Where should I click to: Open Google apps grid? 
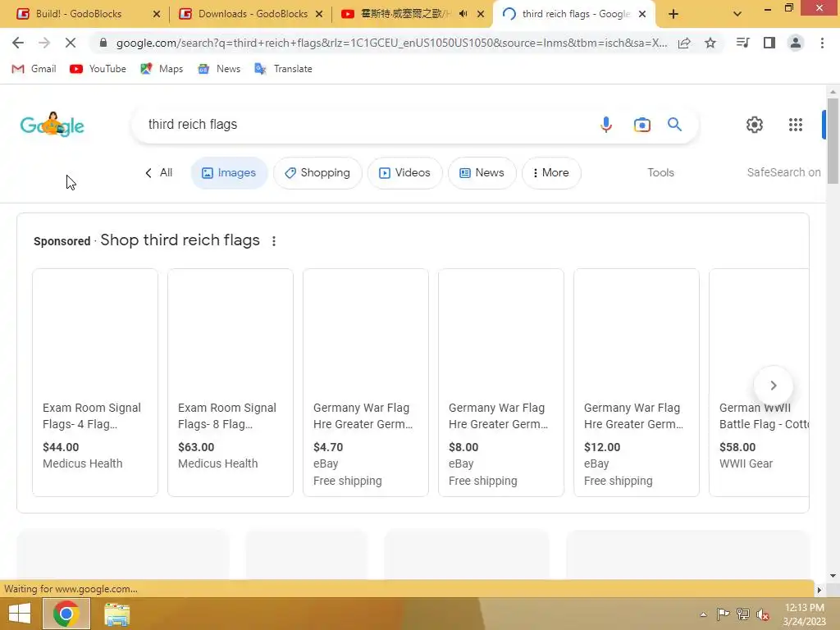coord(796,125)
